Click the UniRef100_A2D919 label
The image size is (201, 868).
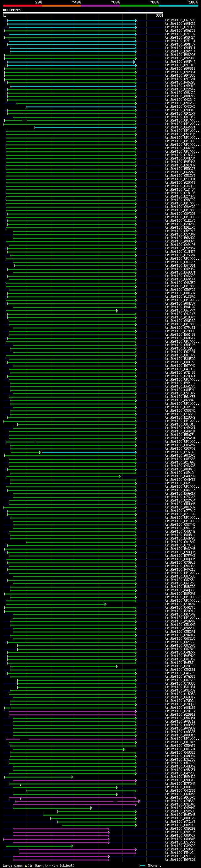click(180, 715)
